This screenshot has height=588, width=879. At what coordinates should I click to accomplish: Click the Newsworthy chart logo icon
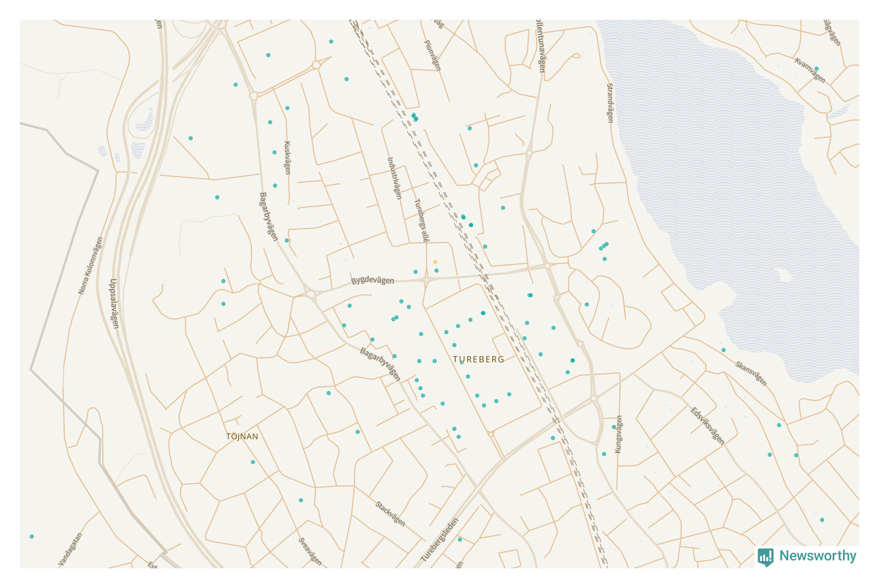(765, 557)
